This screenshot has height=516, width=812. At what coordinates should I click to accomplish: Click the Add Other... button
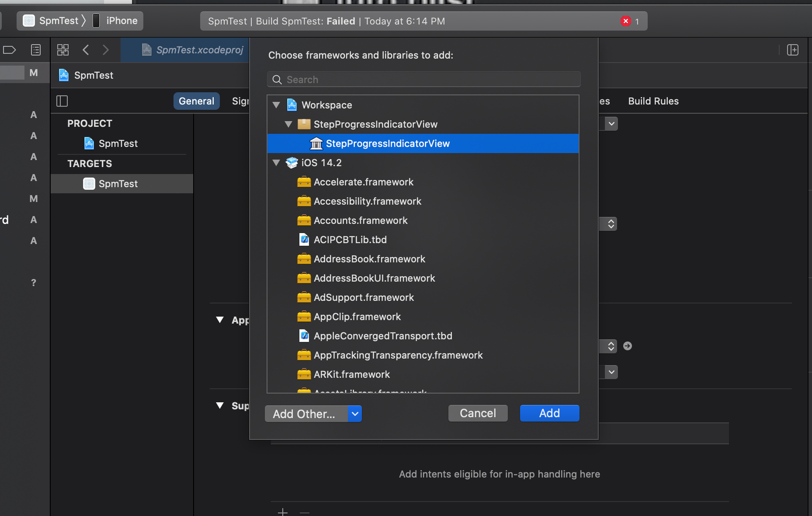[x=306, y=414]
